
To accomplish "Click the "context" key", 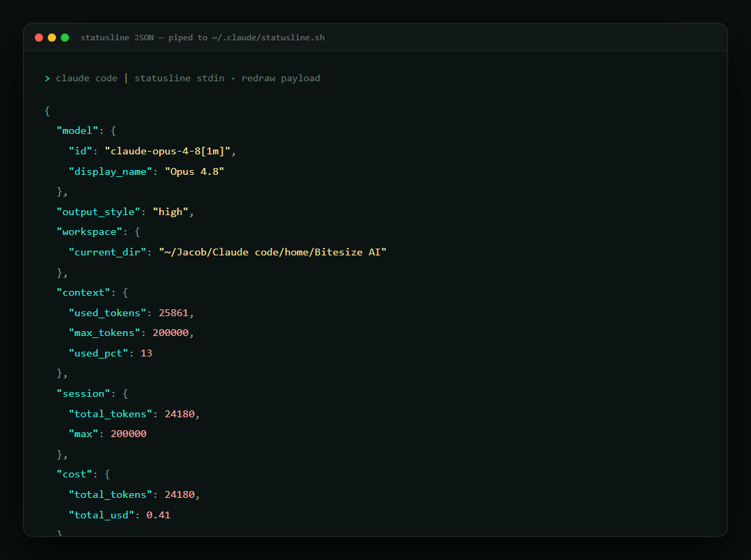I will point(83,293).
